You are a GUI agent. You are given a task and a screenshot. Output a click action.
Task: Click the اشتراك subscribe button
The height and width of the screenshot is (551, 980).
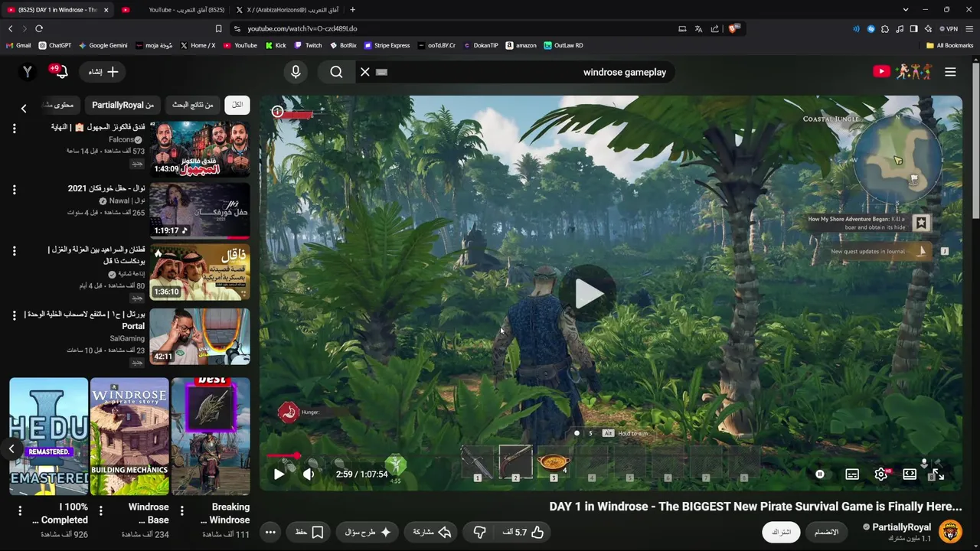click(x=782, y=532)
